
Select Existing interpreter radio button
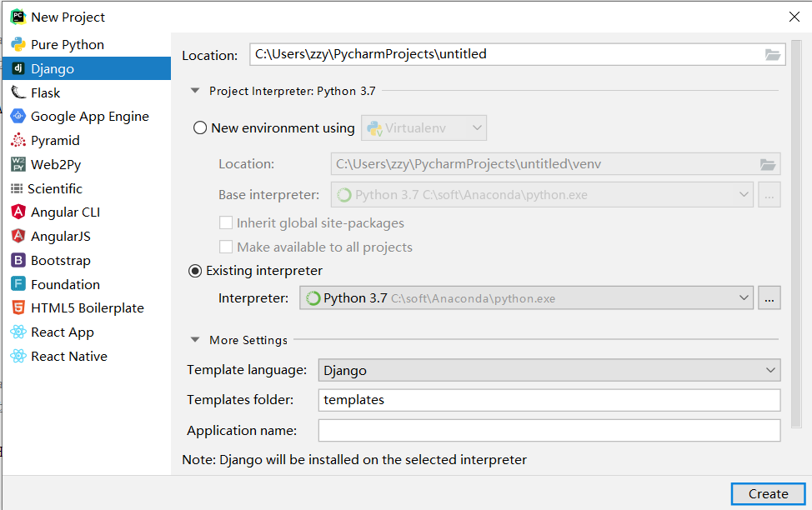195,271
